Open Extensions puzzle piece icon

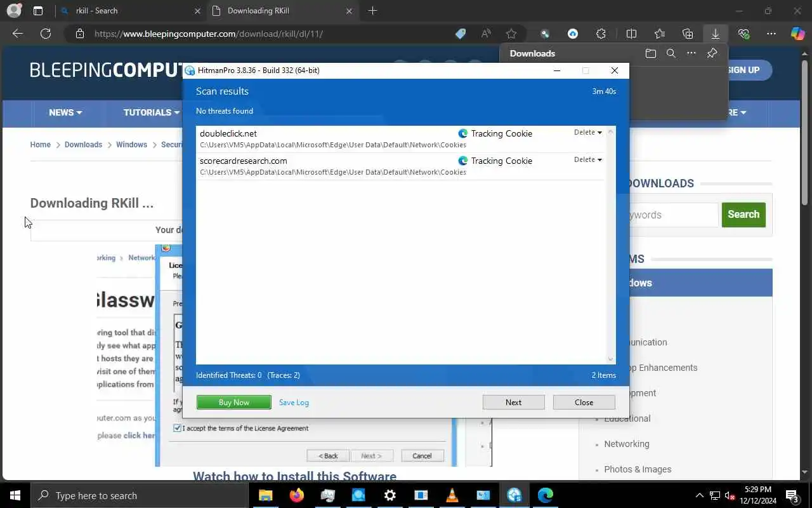click(601, 34)
